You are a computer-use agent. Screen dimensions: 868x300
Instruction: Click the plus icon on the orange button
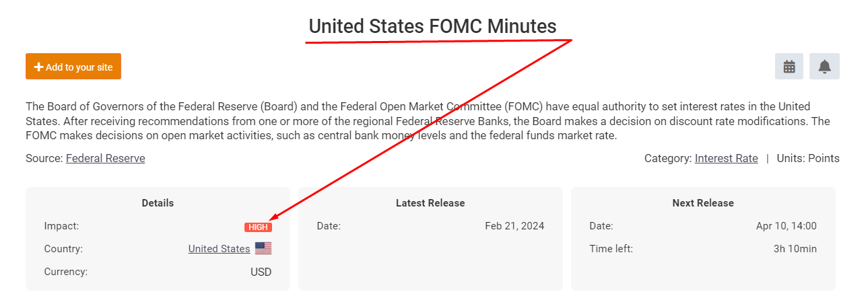[38, 67]
